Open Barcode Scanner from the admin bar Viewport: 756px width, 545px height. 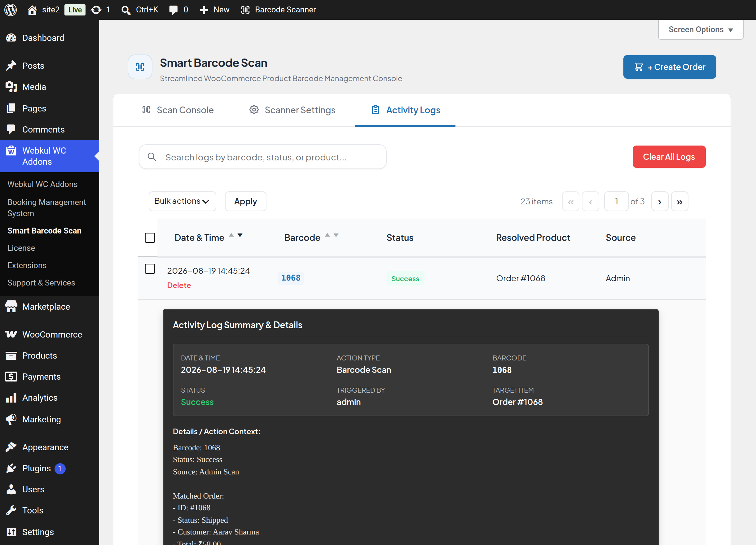[278, 10]
